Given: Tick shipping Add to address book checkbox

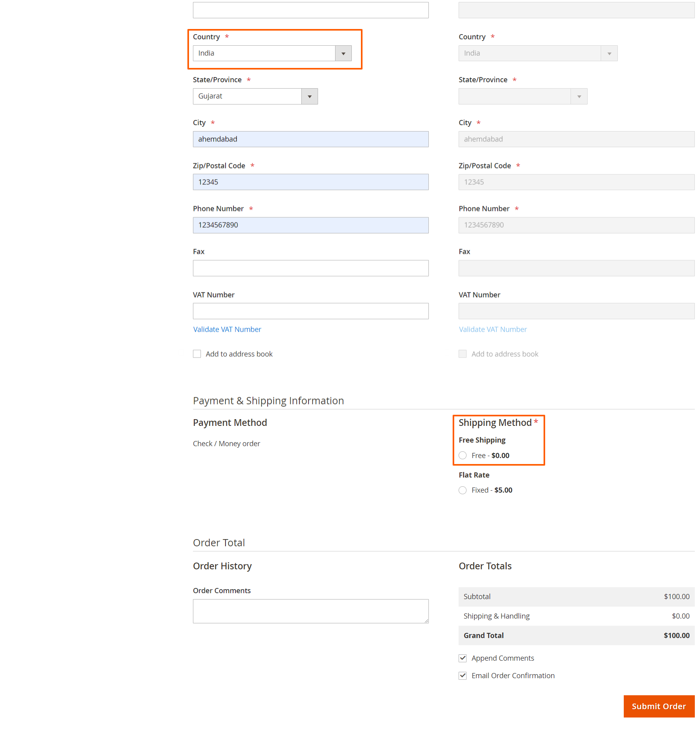Looking at the screenshot, I should tap(463, 354).
